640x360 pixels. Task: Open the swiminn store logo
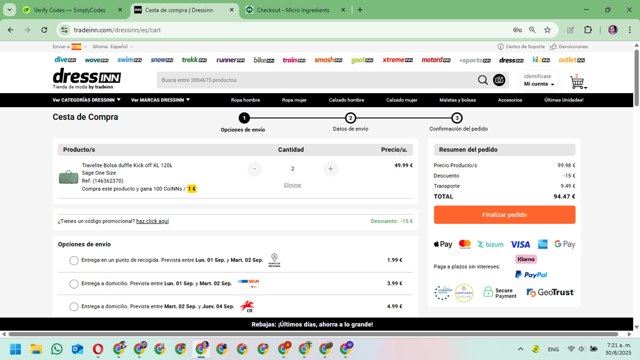click(x=129, y=60)
